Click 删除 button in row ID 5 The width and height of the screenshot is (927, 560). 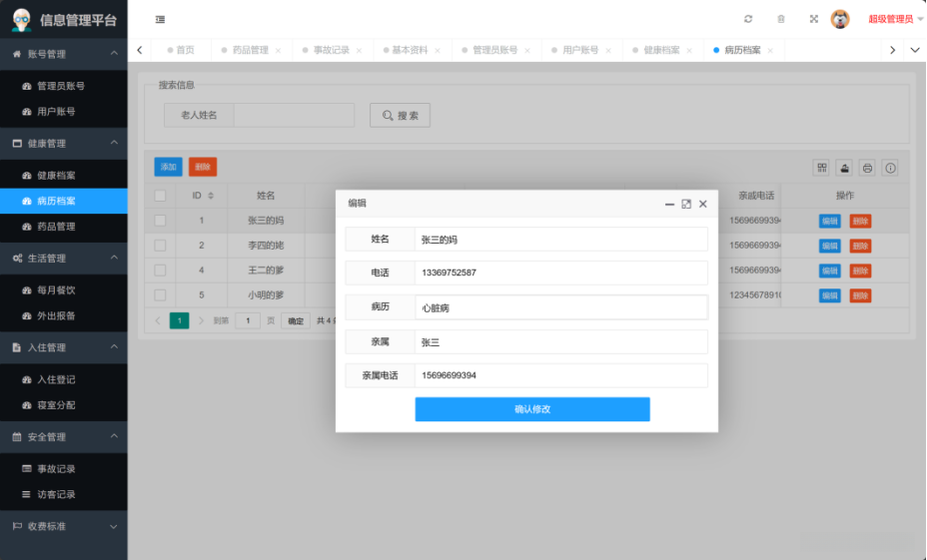tap(860, 295)
